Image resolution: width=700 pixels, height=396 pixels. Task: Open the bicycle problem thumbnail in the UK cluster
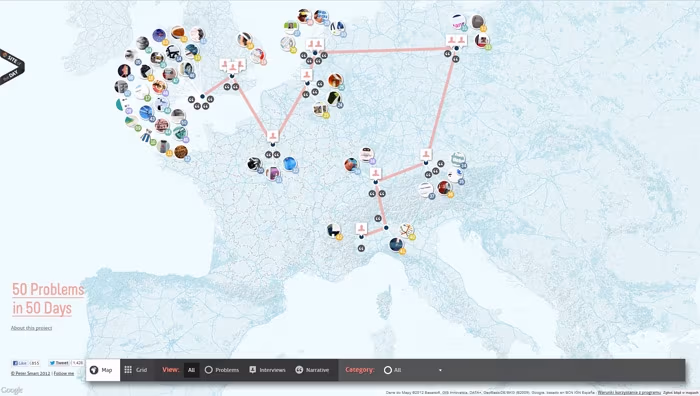173,52
